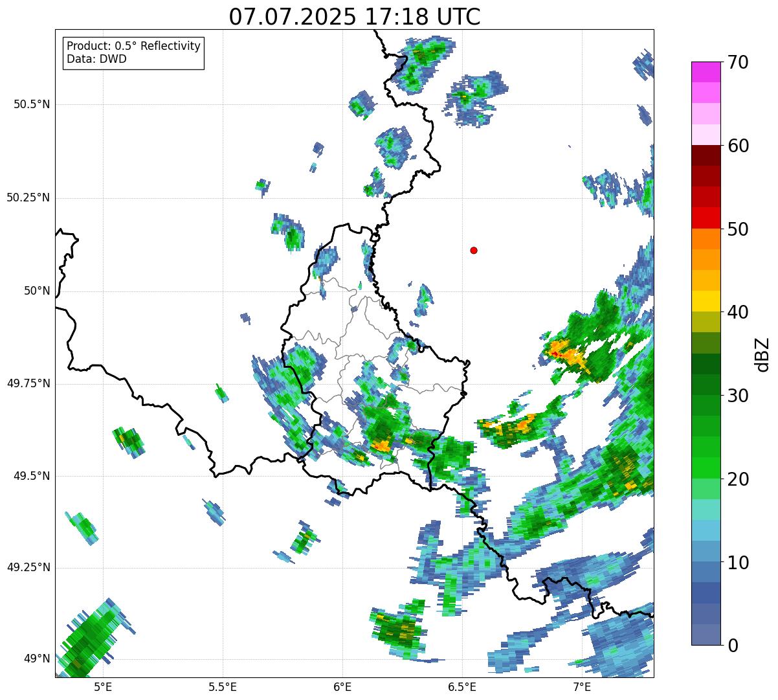Click the longitude label '5°E'
Screen dimensions: 778x700
[103, 687]
